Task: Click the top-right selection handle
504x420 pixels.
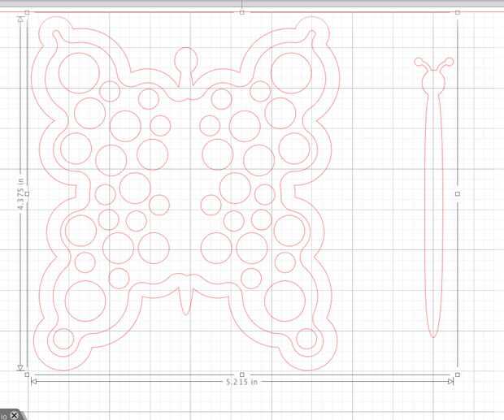Action: (458, 12)
